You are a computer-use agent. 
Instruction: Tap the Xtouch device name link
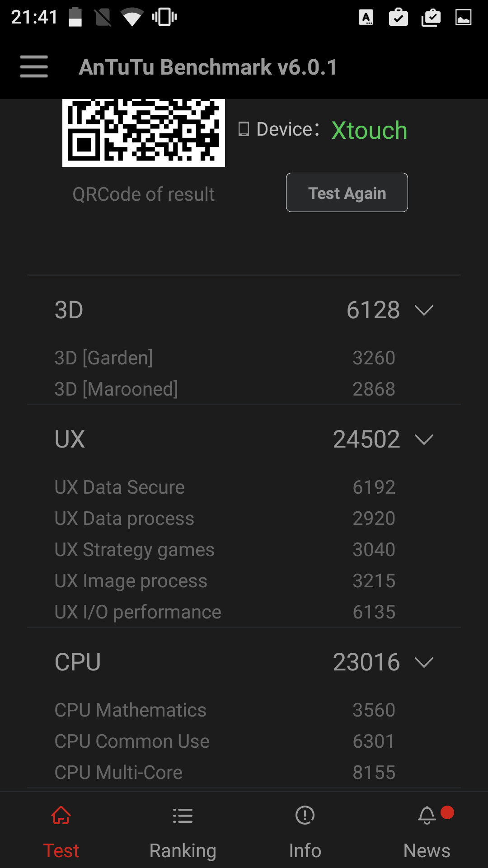point(369,130)
